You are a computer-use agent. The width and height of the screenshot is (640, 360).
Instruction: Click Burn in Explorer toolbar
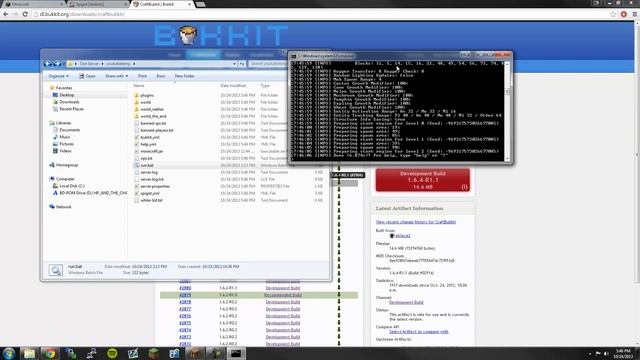pyautogui.click(x=161, y=76)
